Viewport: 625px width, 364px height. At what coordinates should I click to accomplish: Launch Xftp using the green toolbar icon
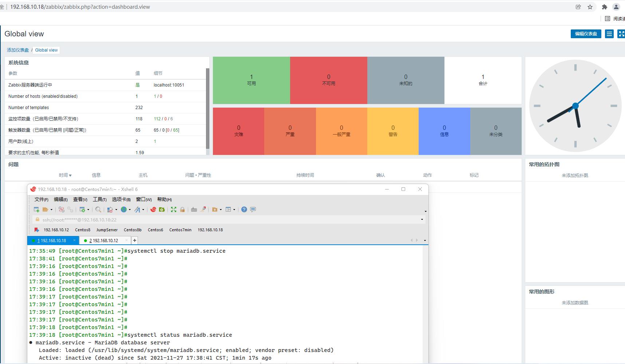point(162,209)
